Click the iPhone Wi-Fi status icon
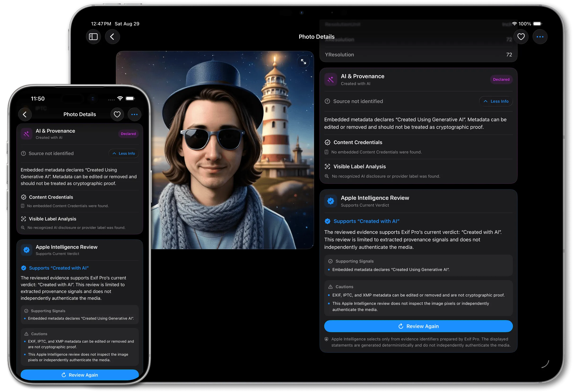The height and width of the screenshot is (392, 573). pos(120,98)
